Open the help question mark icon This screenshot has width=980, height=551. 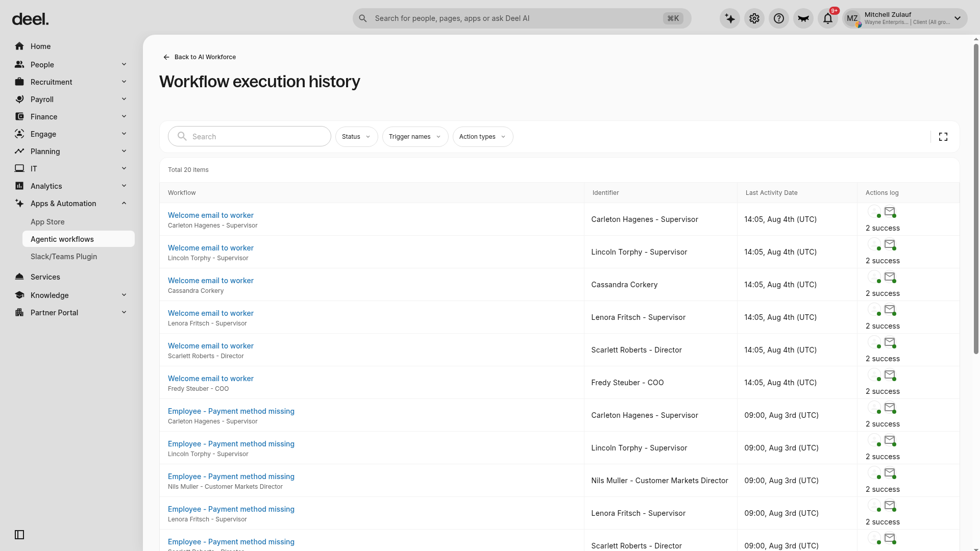(779, 18)
